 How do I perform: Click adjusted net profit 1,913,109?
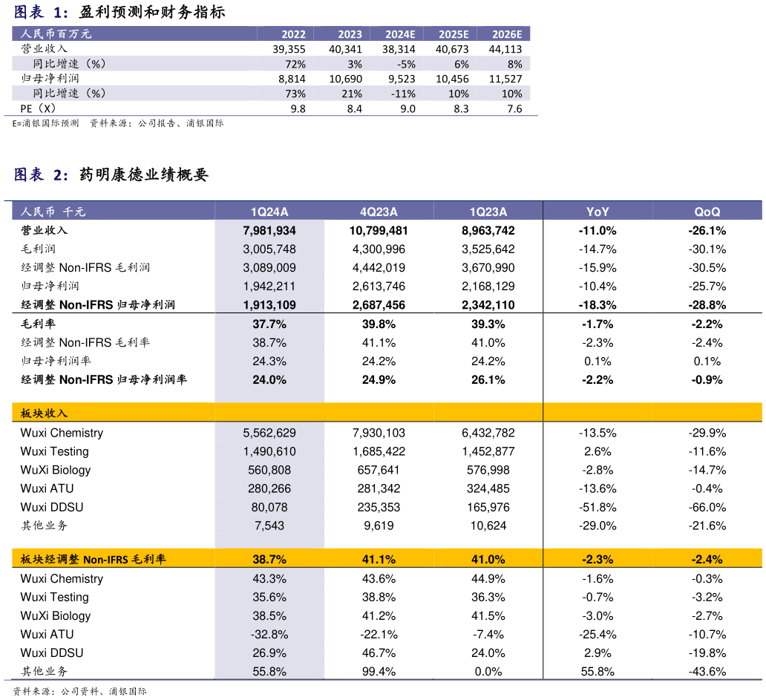[x=269, y=305]
